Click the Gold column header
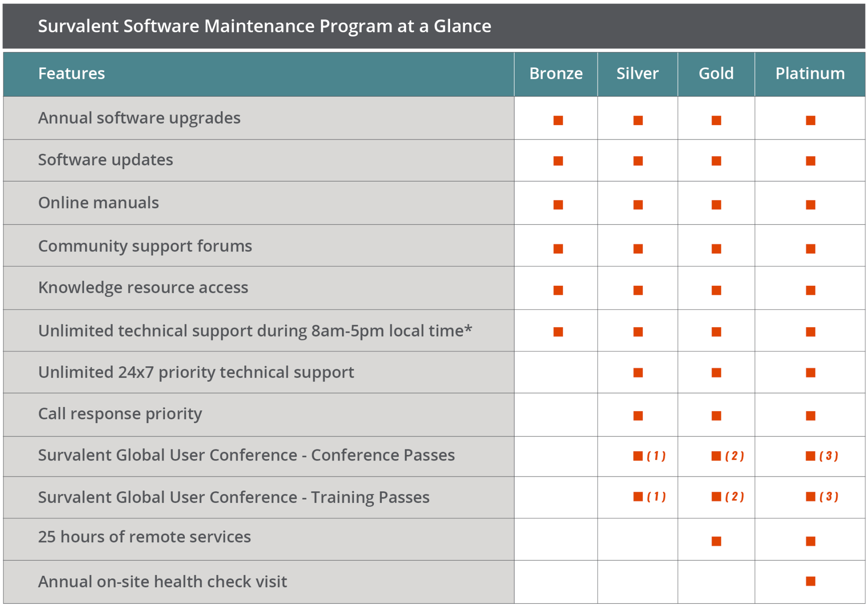 tap(716, 74)
